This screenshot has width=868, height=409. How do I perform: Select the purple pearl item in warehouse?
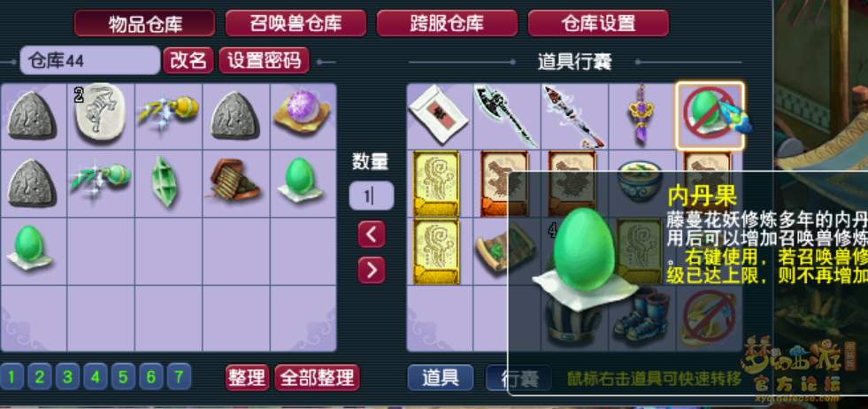303,116
